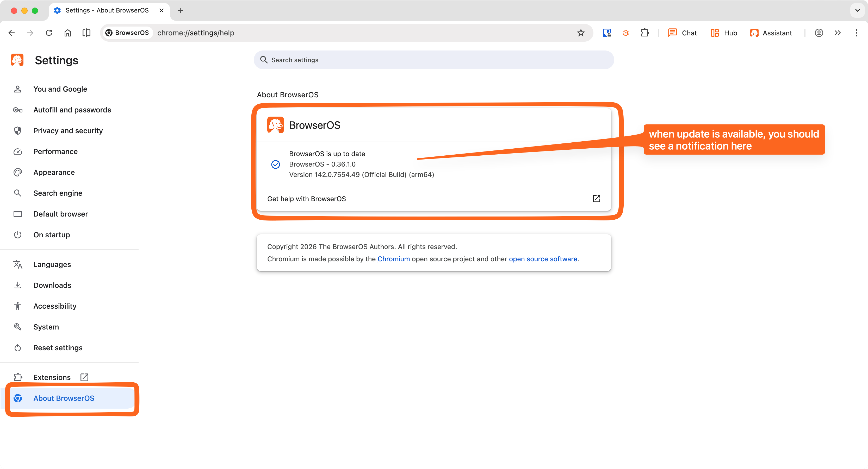Click the "Version 142.0.7554.49 (Official Build) (arm64)" text
Viewport: 868px width, 469px height.
coord(362,175)
